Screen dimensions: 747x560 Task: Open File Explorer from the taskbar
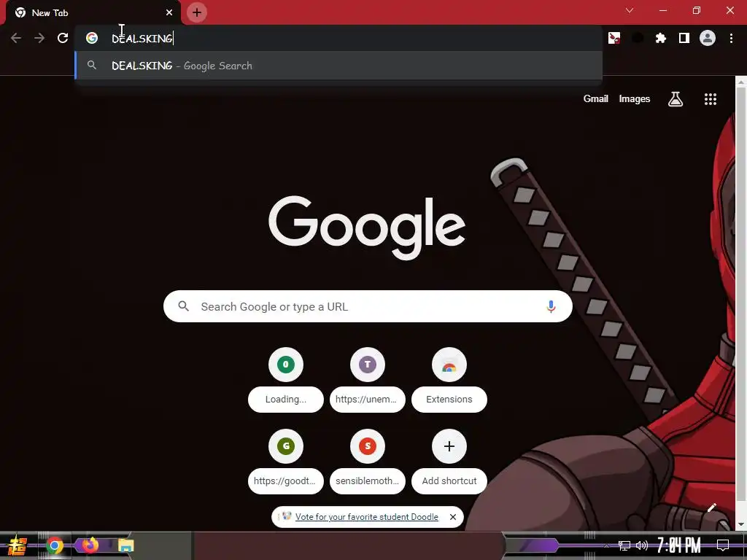coord(125,545)
